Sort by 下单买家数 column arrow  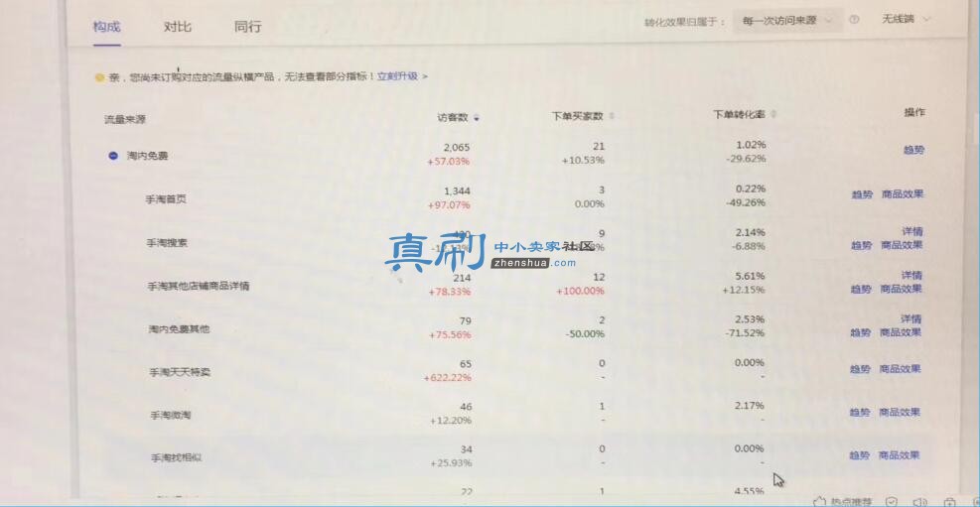[612, 116]
